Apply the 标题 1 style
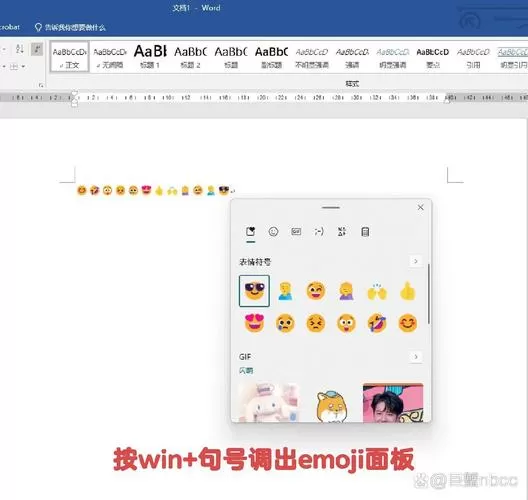 click(150, 57)
